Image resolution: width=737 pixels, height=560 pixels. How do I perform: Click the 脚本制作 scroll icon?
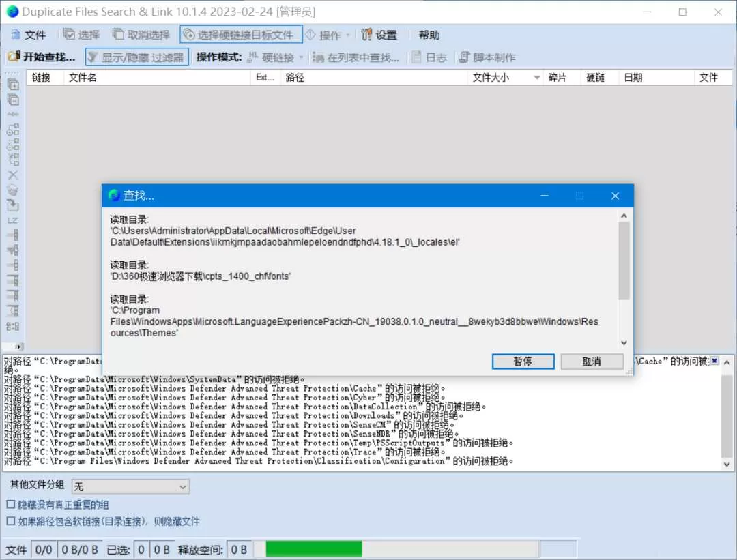coord(465,57)
